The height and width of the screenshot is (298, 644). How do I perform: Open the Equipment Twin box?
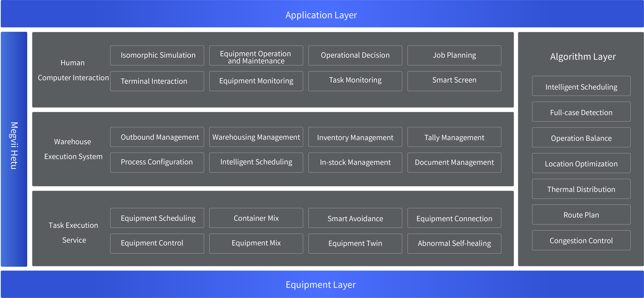pos(355,244)
